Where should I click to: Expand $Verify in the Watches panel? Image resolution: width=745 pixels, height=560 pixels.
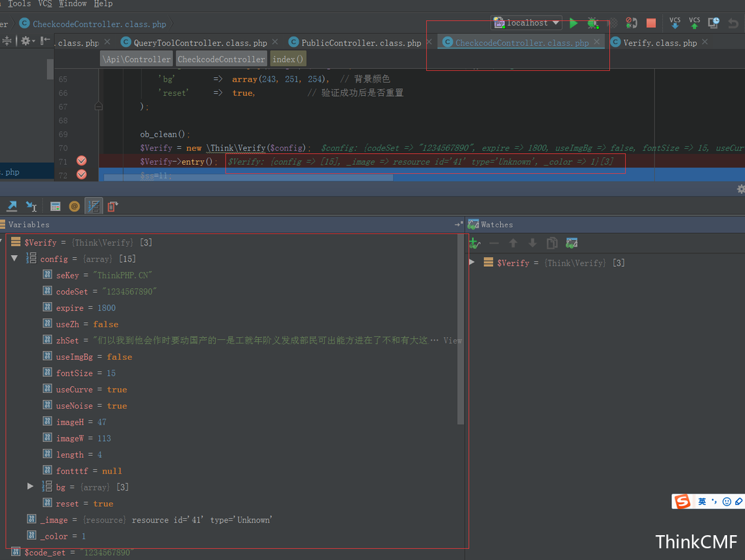click(x=472, y=262)
